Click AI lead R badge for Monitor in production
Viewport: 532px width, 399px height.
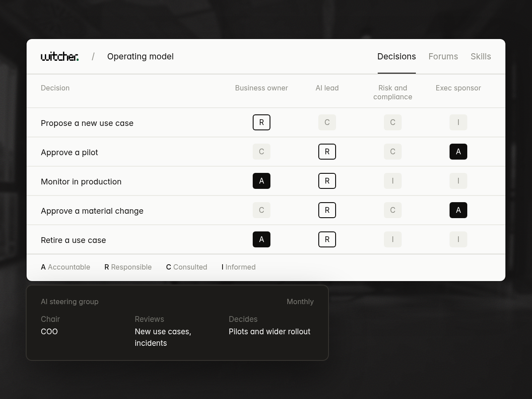(x=327, y=181)
